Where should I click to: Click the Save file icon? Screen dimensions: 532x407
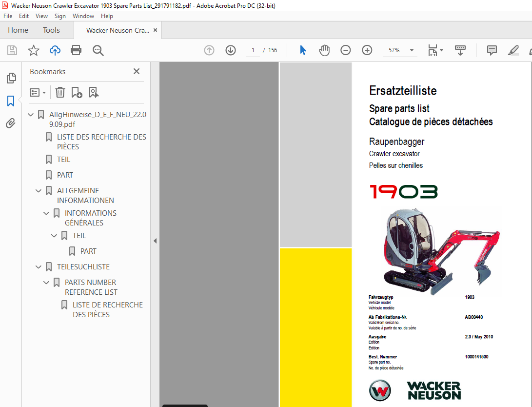(12, 50)
